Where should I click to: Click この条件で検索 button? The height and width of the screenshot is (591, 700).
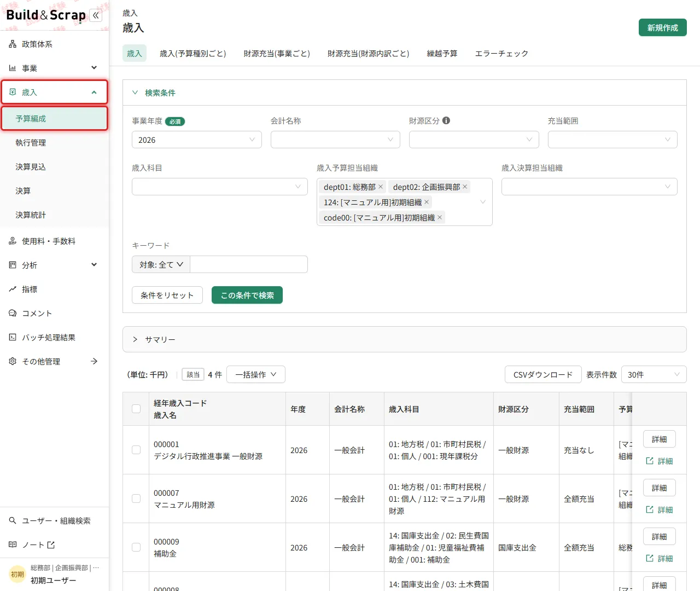tap(247, 296)
